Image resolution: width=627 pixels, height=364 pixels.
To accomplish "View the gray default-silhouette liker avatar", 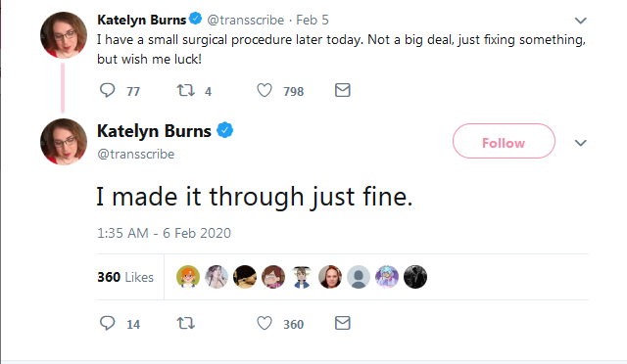I will [x=359, y=277].
